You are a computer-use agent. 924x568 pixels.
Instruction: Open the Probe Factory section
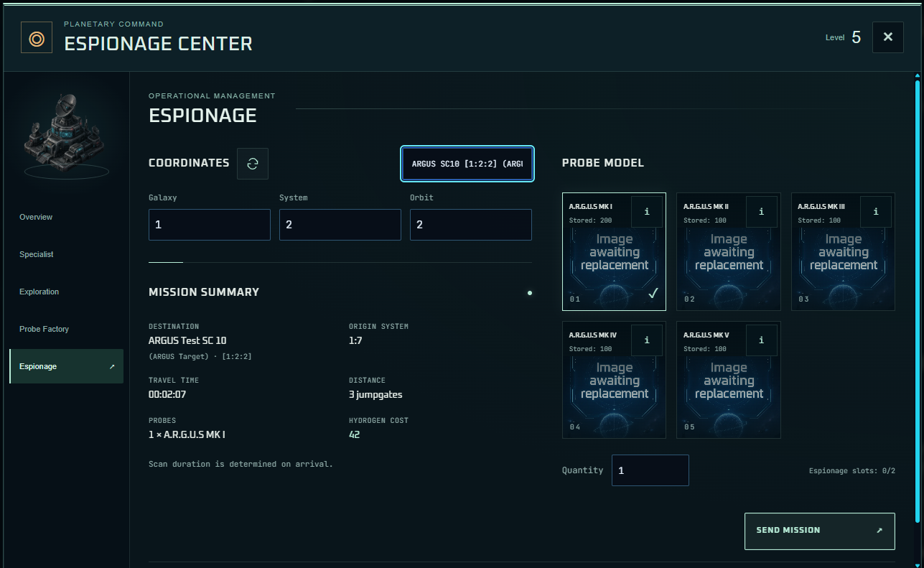(66, 329)
